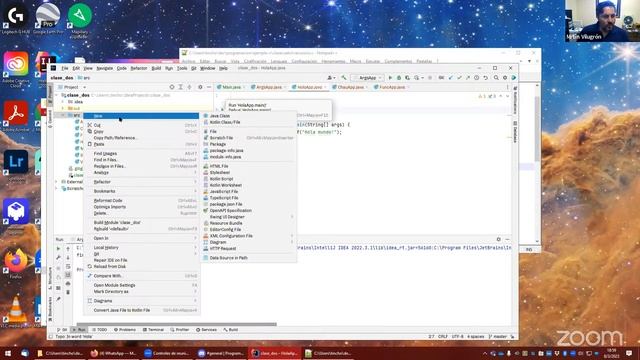Click wrench icon in Run tool window sidebar
Image resolution: width=640 pixels, height=360 pixels.
click(58, 258)
